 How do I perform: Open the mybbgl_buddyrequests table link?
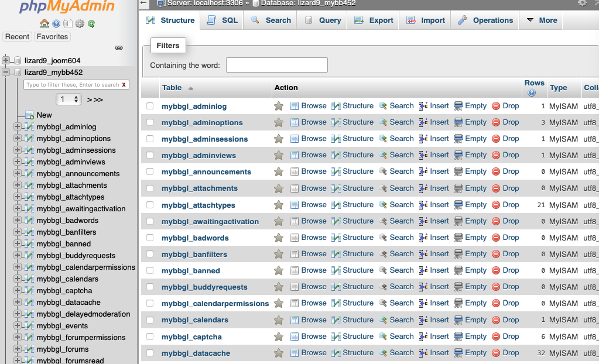[x=204, y=287]
